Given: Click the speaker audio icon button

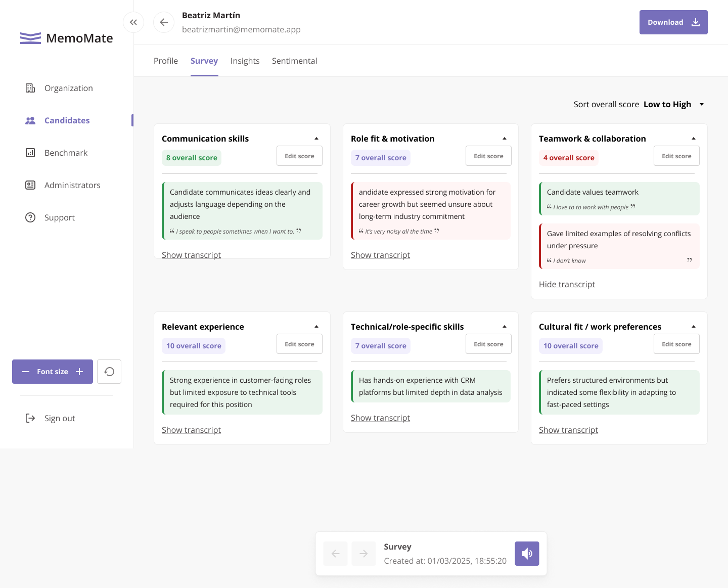Looking at the screenshot, I should 527,554.
